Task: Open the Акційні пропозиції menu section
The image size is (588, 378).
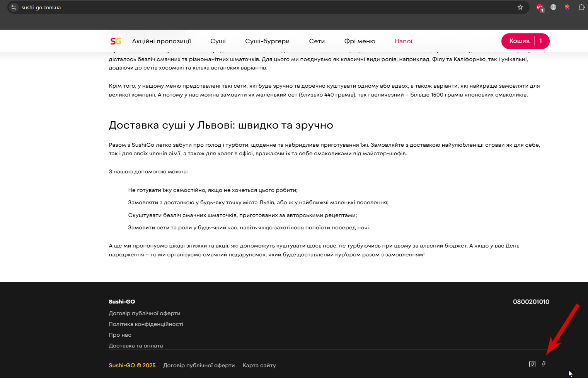Action: (162, 41)
